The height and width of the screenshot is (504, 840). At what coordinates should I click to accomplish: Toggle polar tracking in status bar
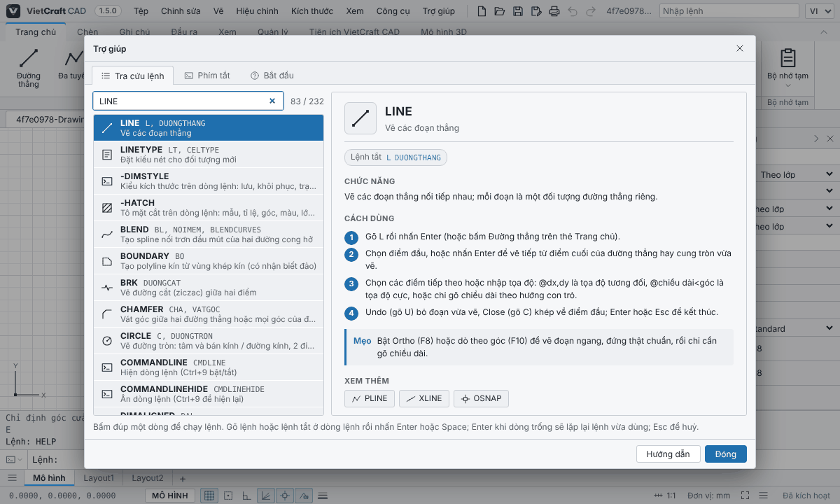click(x=266, y=496)
